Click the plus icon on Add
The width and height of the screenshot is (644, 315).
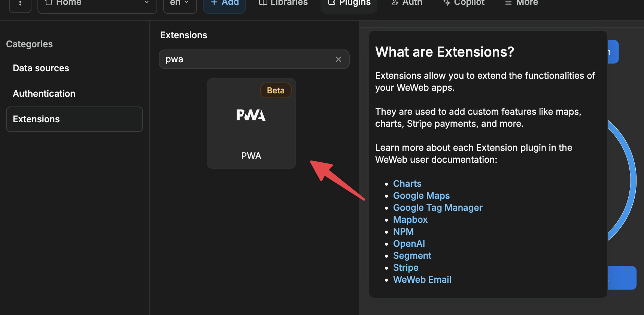tap(214, 3)
